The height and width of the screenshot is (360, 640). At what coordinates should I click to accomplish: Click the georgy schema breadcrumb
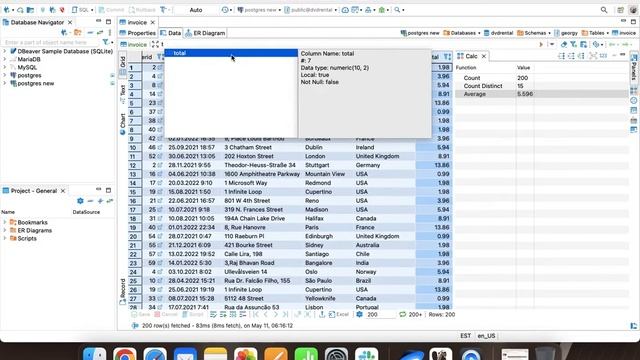point(566,33)
